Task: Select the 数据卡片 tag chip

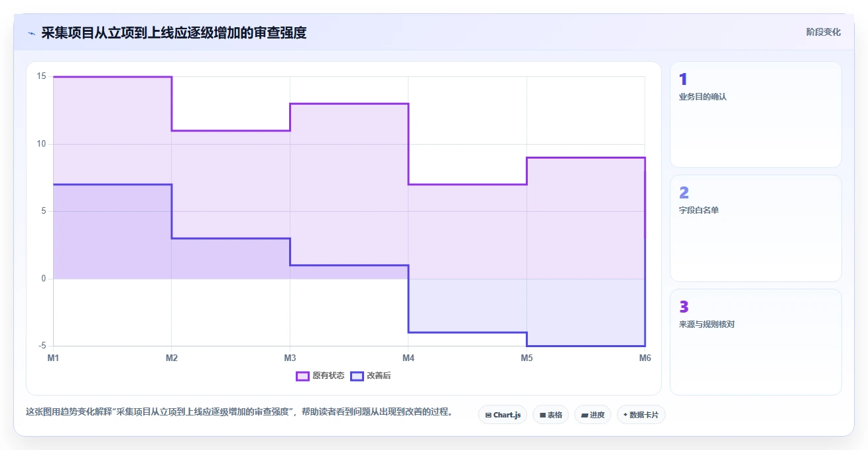Action: (641, 415)
